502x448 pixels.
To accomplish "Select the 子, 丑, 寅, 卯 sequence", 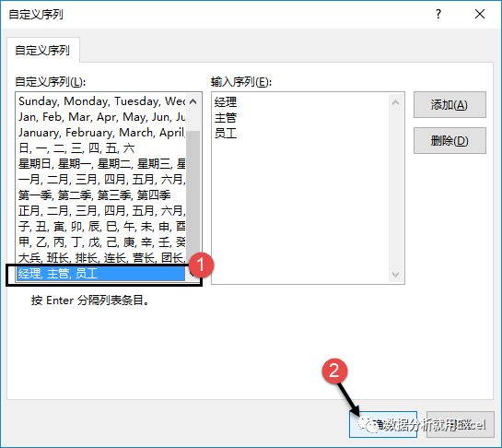I will click(x=101, y=227).
